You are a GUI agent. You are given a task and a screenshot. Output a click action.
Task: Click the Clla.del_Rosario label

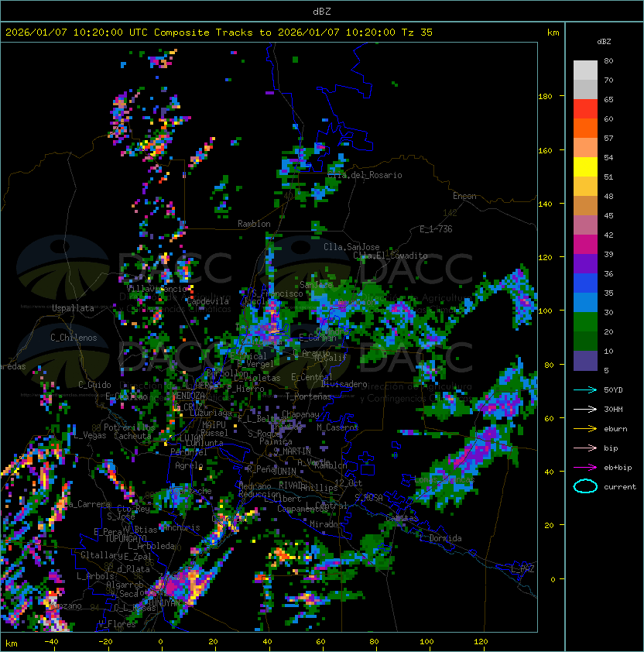tap(365, 175)
